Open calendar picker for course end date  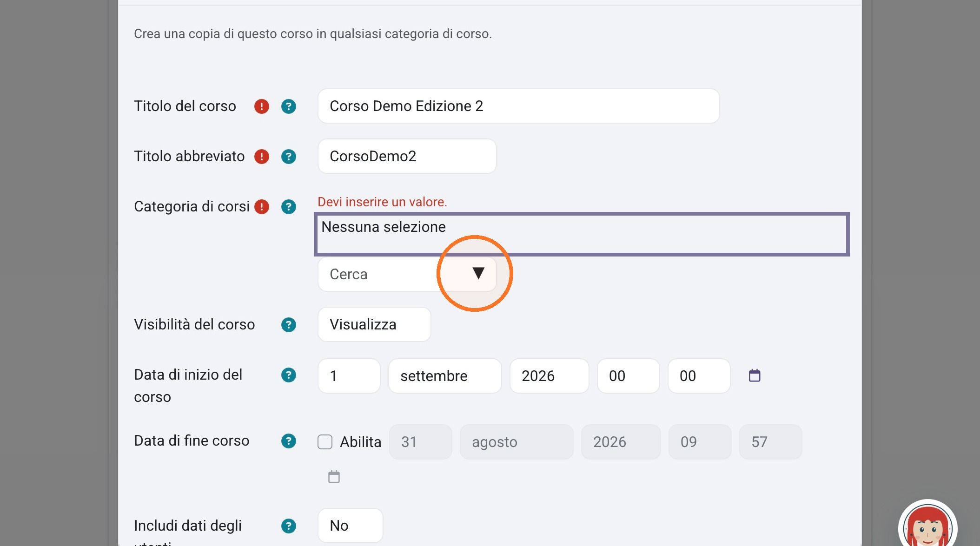click(334, 477)
